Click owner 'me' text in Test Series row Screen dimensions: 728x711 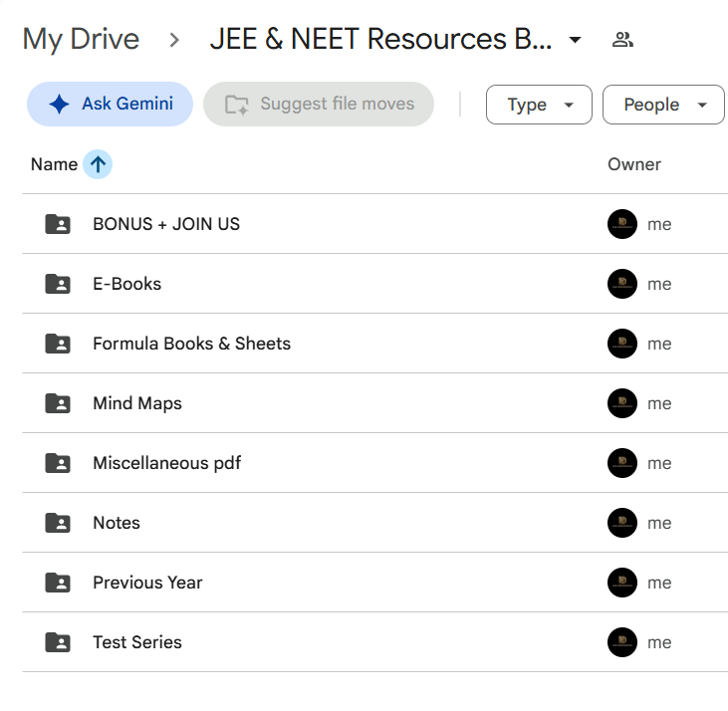(x=659, y=642)
